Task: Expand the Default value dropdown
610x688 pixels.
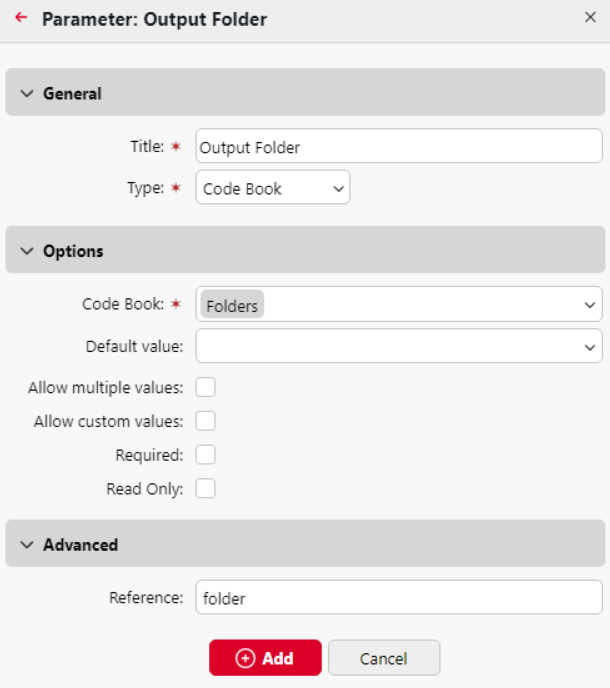Action: [589, 347]
